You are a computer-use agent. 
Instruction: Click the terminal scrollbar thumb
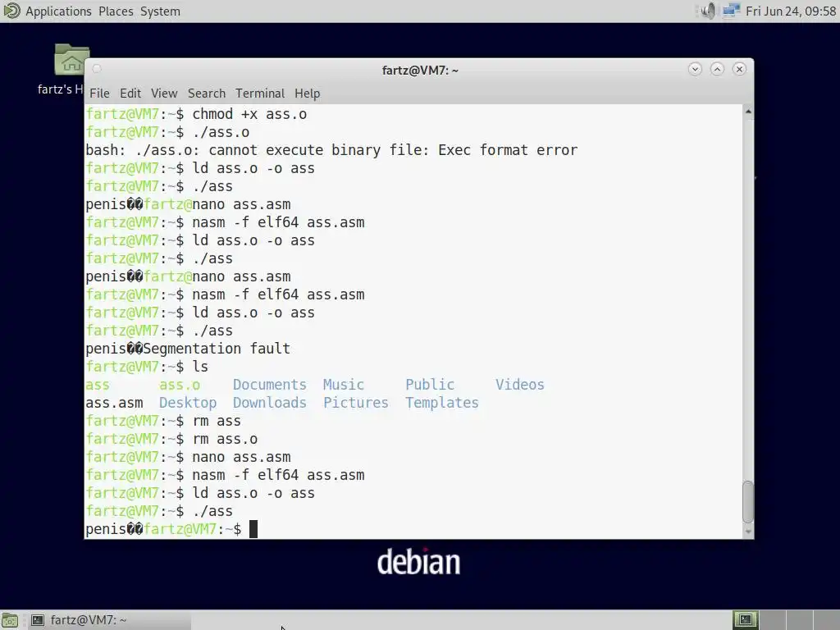(748, 502)
